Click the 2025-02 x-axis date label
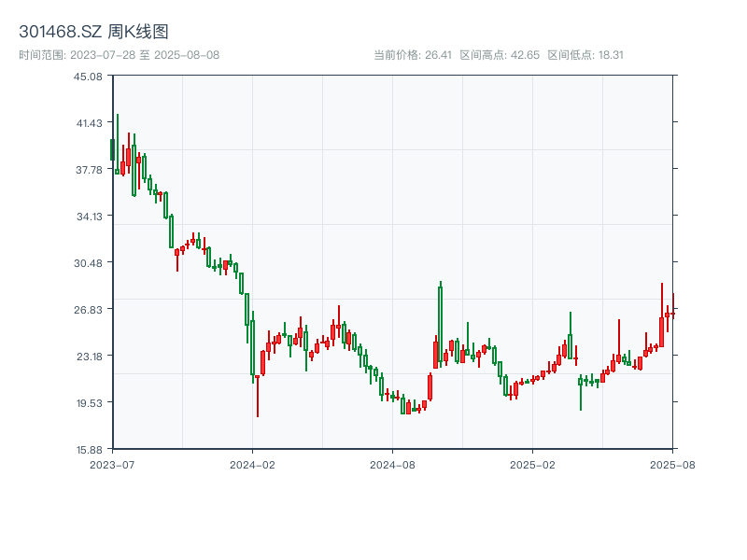Image resolution: width=747 pixels, height=560 pixels. (532, 463)
